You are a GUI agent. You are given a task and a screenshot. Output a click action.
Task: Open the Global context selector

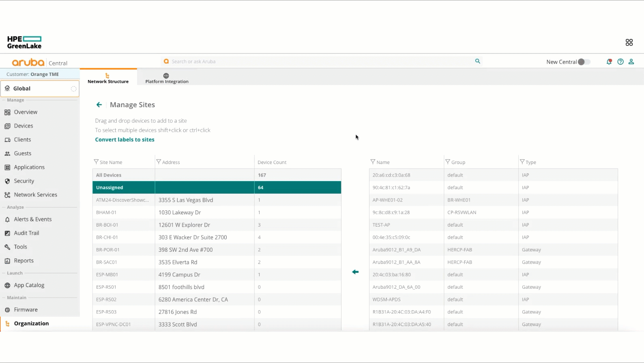pos(40,89)
